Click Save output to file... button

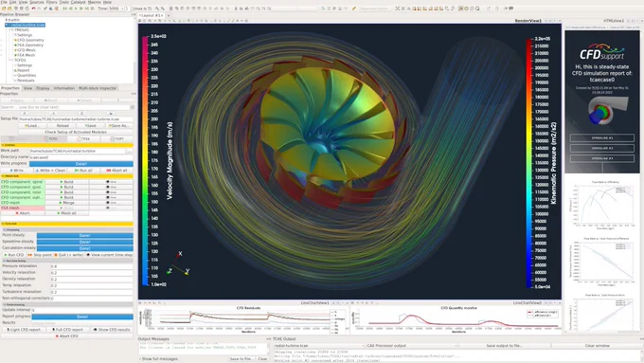(504, 346)
